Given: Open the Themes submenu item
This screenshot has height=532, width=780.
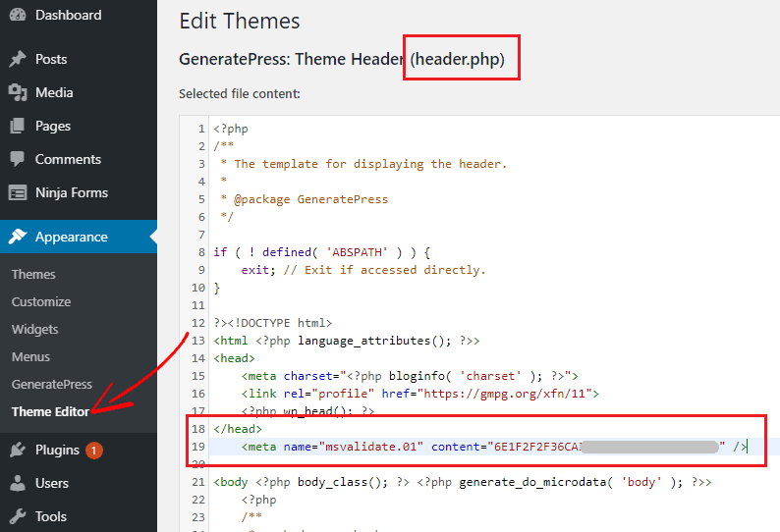Looking at the screenshot, I should click(x=33, y=274).
